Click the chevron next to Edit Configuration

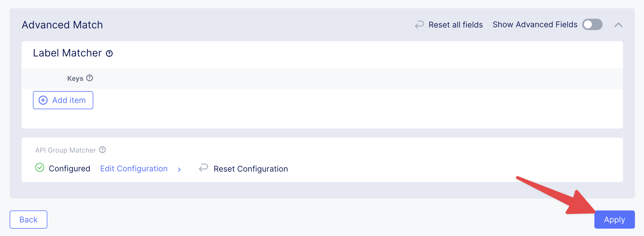(x=179, y=169)
